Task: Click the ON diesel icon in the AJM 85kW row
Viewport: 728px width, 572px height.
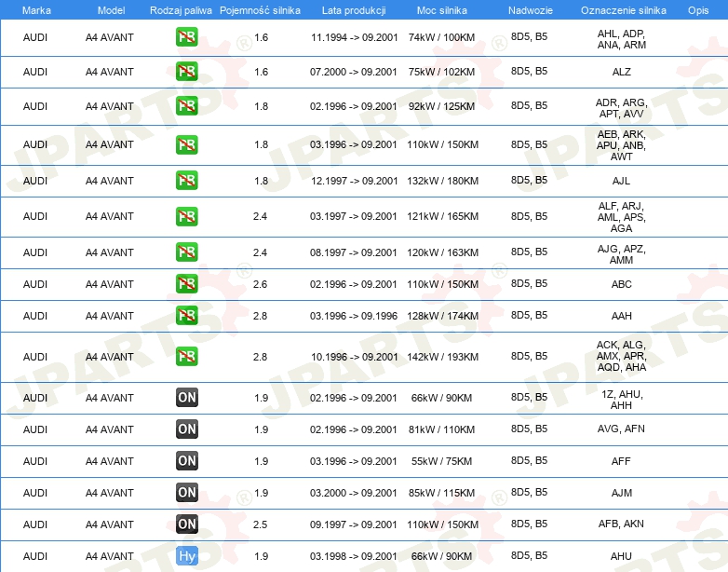Action: pyautogui.click(x=186, y=492)
